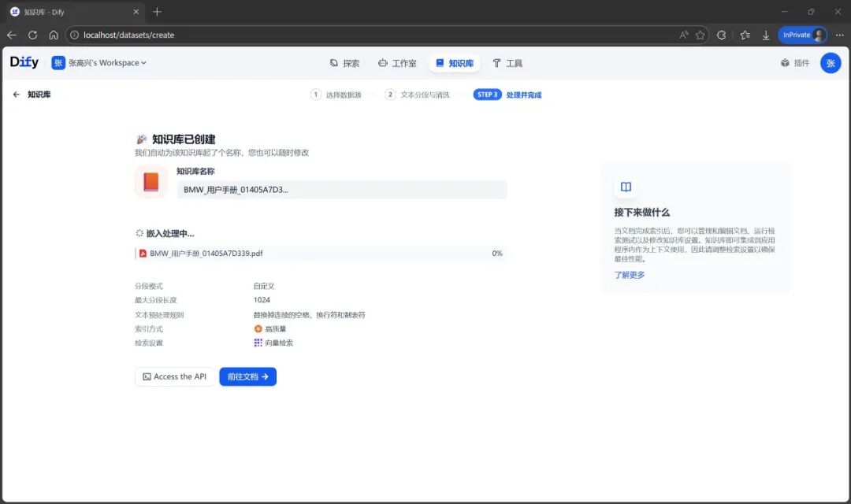
Task: Click the Dify logo
Action: click(x=24, y=62)
